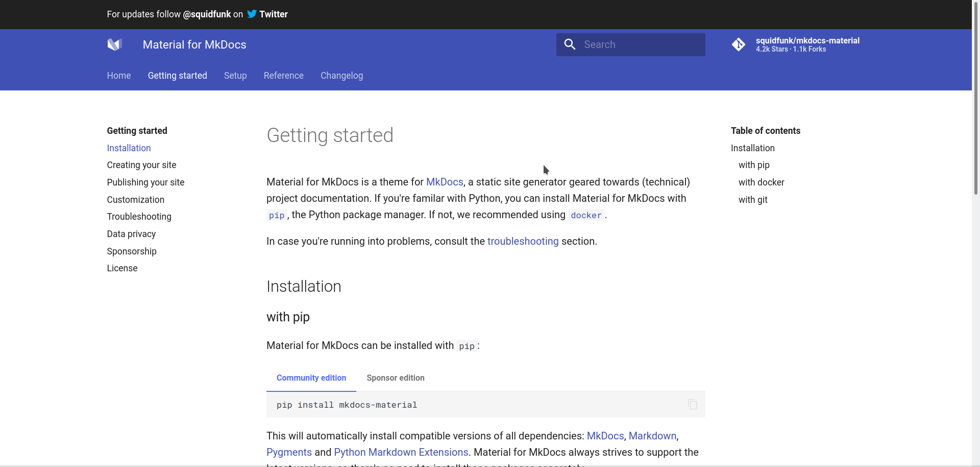
Task: Open the squidfunk/mkdocs-material repository link
Action: 807,41
